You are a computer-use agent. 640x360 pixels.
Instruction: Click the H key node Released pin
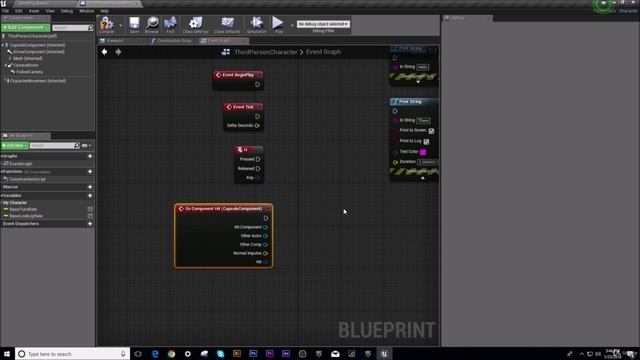pyautogui.click(x=258, y=169)
